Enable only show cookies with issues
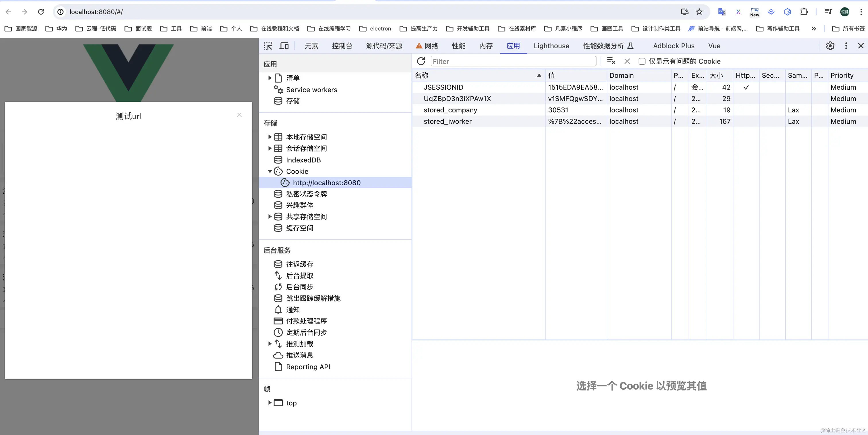The height and width of the screenshot is (435, 868). [642, 61]
